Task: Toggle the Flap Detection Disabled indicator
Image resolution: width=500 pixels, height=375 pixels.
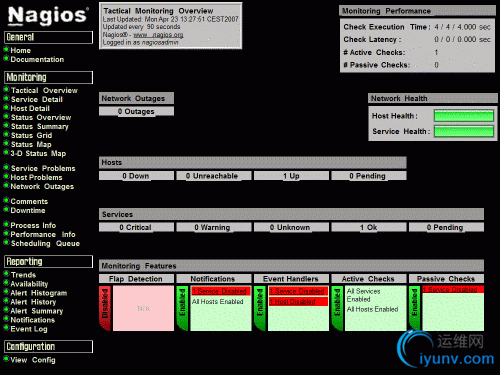Action: point(105,308)
